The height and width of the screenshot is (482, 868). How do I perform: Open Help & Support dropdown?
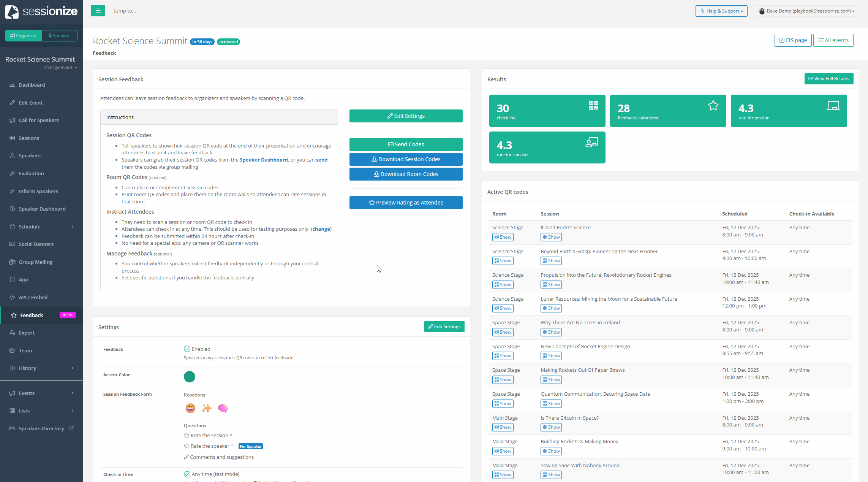[x=721, y=11]
